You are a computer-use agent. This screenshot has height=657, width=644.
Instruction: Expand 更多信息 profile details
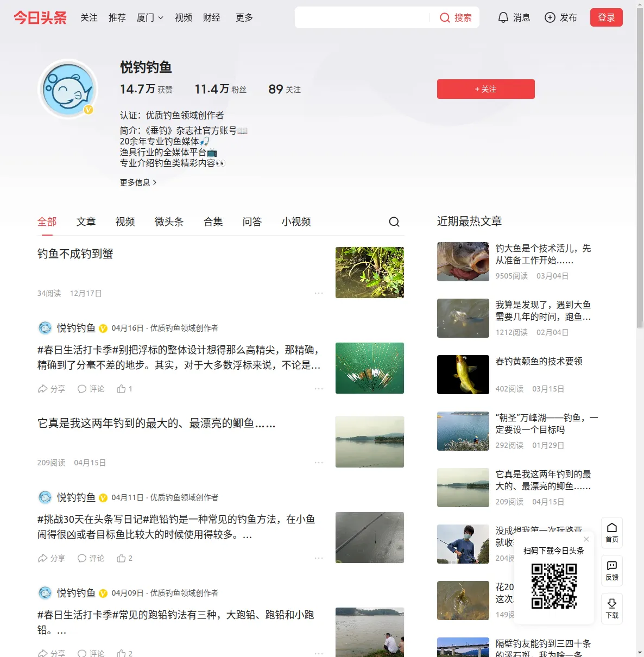pos(138,182)
